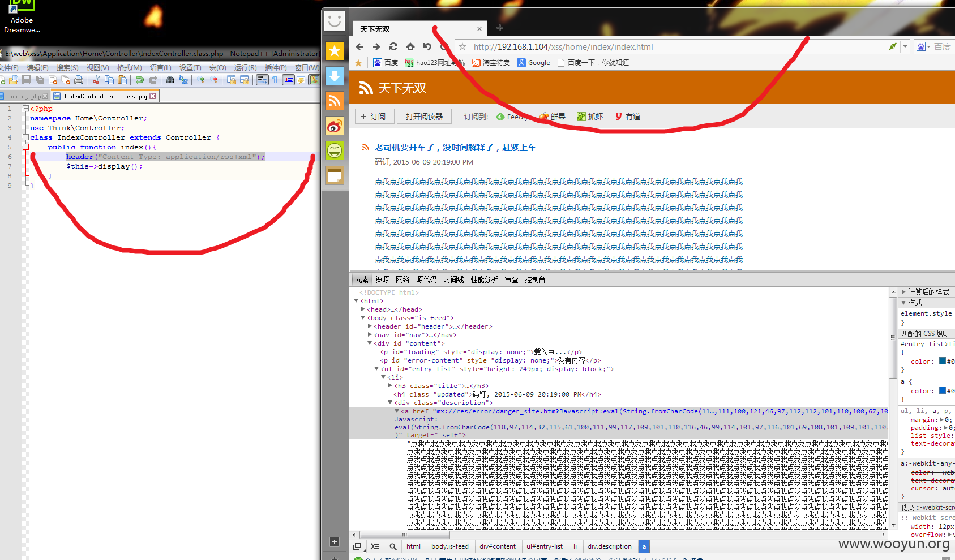Switch to the Console (控制台) devtools tab
Image resolution: width=955 pixels, height=560 pixels.
pyautogui.click(x=535, y=279)
